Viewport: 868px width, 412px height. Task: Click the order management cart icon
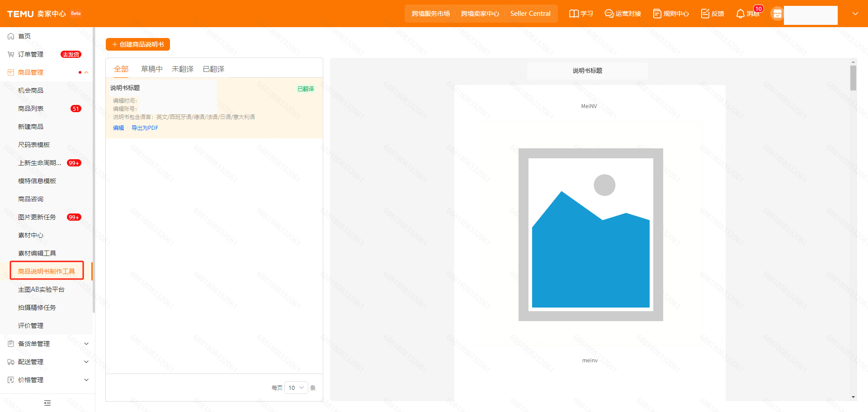click(11, 54)
